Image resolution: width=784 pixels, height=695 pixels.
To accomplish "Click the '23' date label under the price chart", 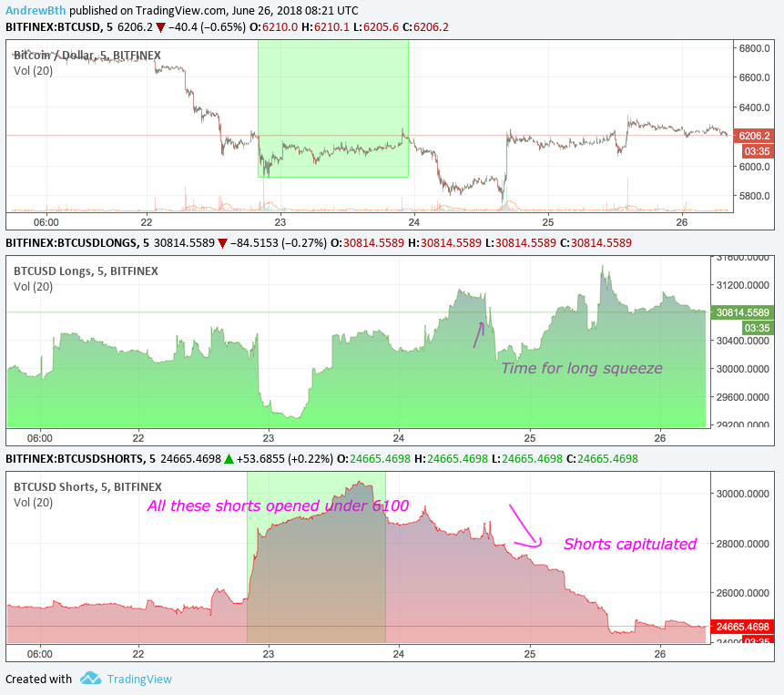I will coord(280,222).
